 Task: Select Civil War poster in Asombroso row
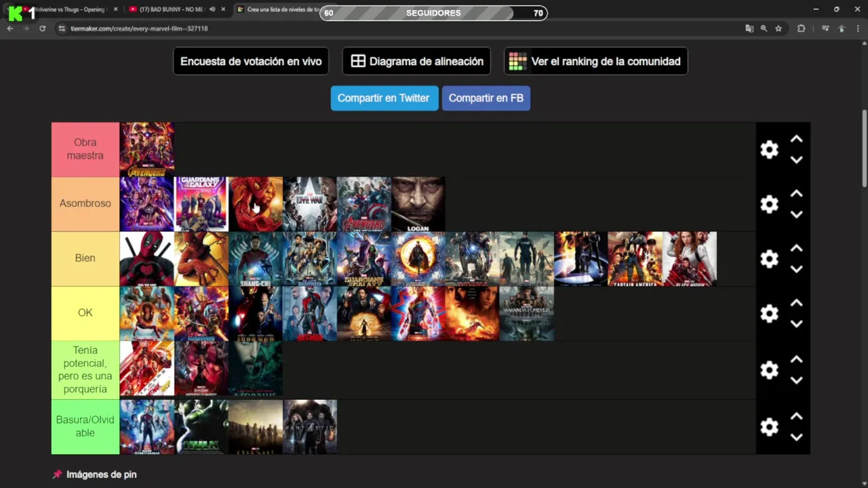tap(310, 204)
